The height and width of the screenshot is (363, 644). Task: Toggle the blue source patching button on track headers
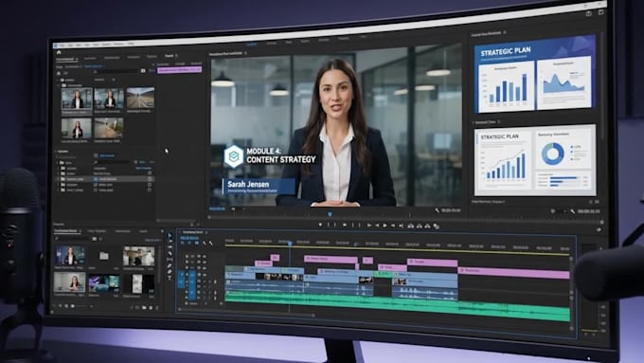[x=181, y=279]
